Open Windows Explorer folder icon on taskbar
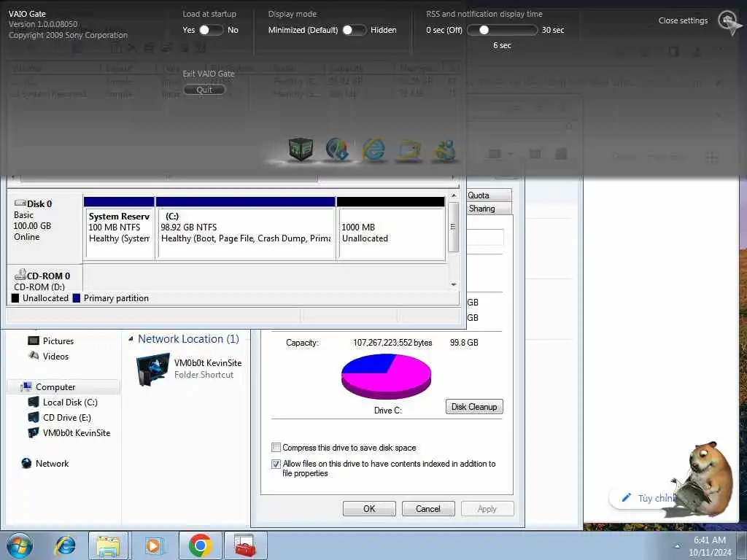This screenshot has height=560, width=747. (x=108, y=545)
